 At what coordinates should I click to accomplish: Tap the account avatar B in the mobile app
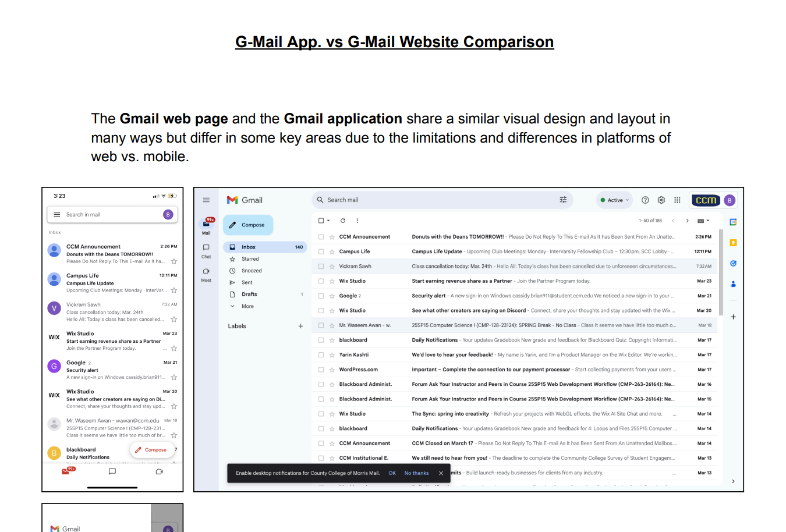(168, 215)
